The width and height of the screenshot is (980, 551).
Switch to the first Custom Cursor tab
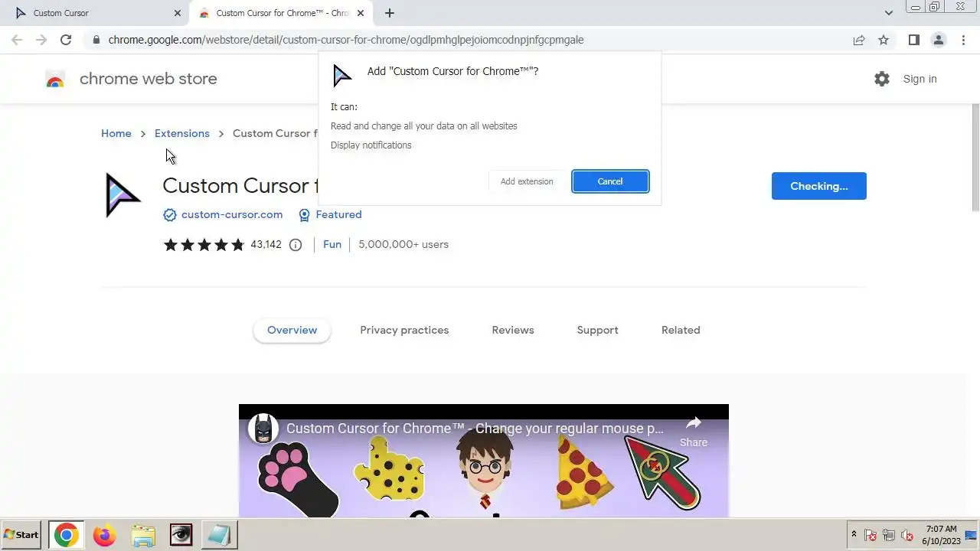pyautogui.click(x=96, y=13)
